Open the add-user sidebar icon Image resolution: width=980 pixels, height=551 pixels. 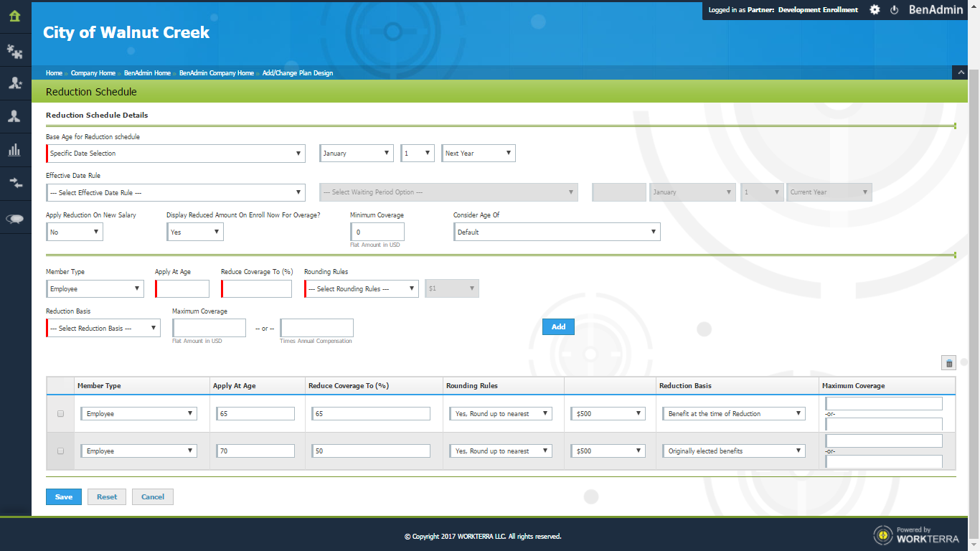point(14,83)
